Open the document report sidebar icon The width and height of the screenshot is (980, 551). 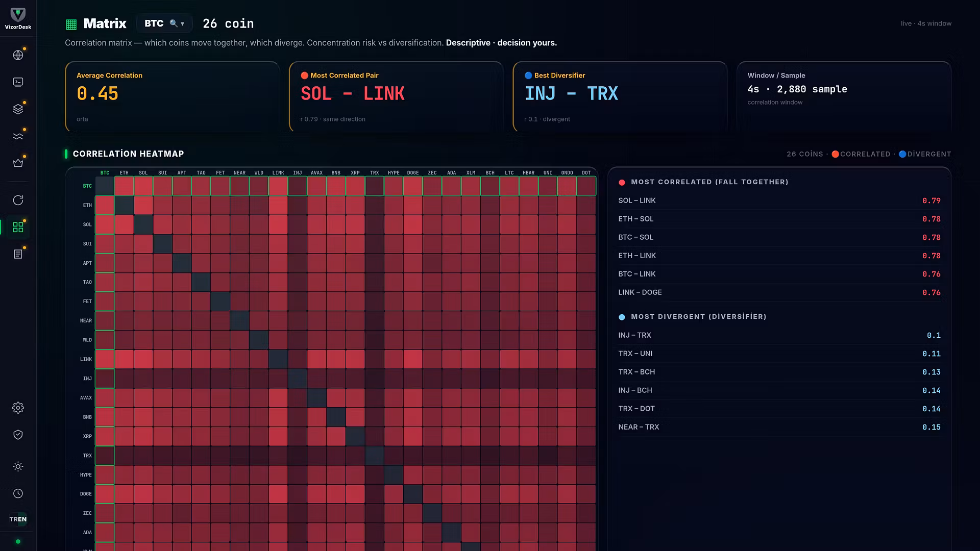[18, 254]
